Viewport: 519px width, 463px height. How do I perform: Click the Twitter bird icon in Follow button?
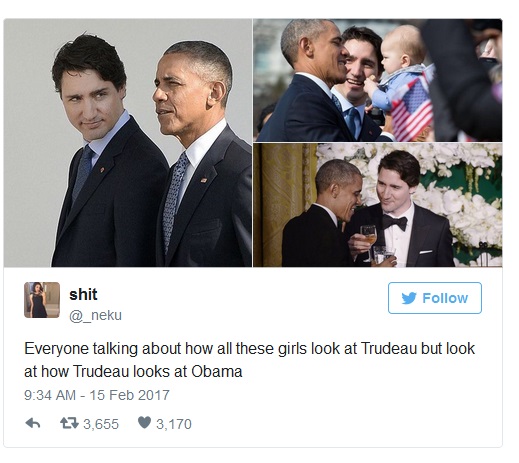[x=409, y=298]
